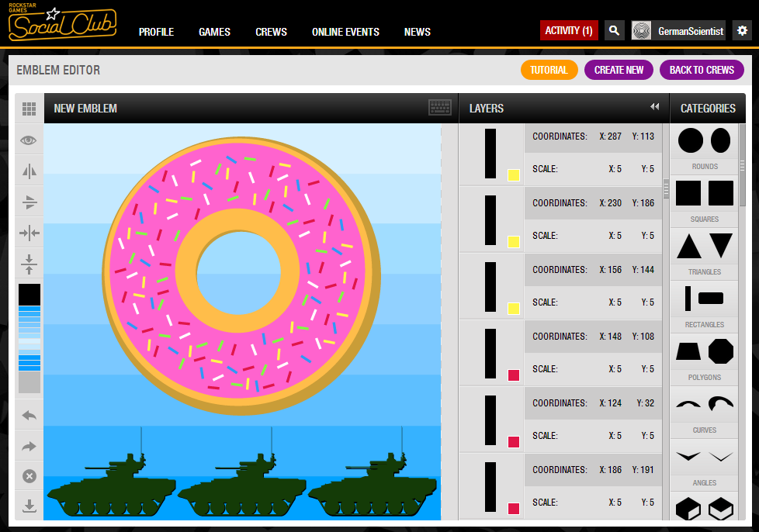Open the settings gear icon
Image resolution: width=759 pixels, height=532 pixels.
pyautogui.click(x=742, y=30)
